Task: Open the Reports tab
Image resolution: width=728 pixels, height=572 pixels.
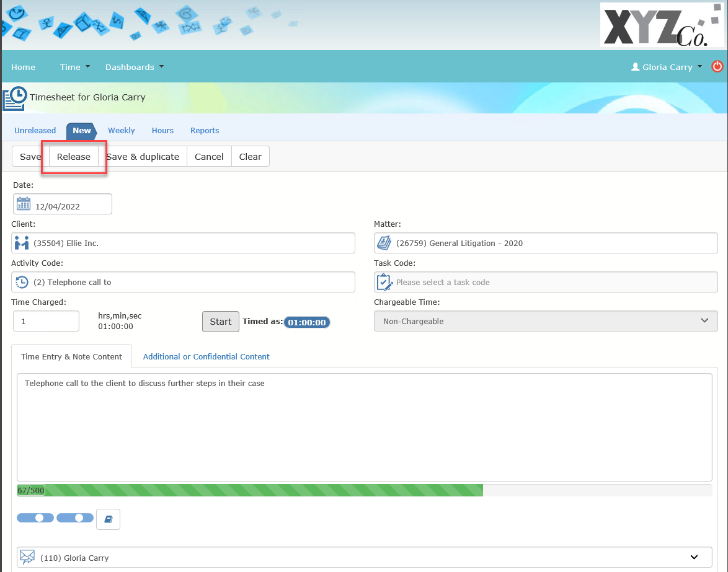Action: tap(204, 130)
